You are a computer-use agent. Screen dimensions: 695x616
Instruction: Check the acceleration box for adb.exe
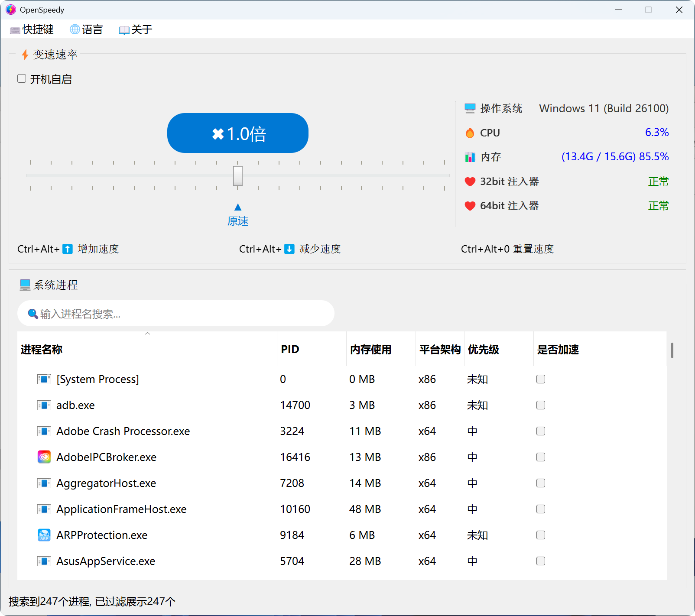540,405
